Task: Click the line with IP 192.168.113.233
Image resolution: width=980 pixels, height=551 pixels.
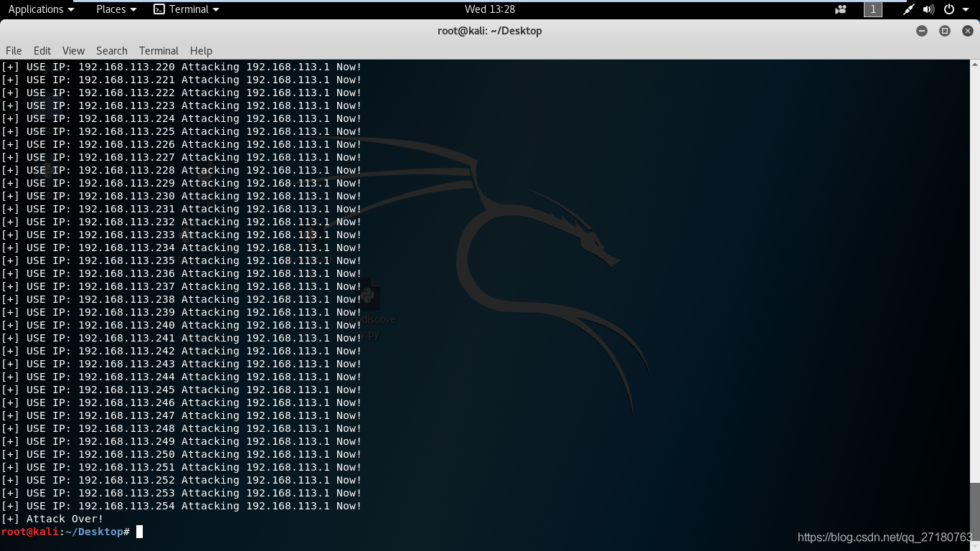Action: click(182, 235)
